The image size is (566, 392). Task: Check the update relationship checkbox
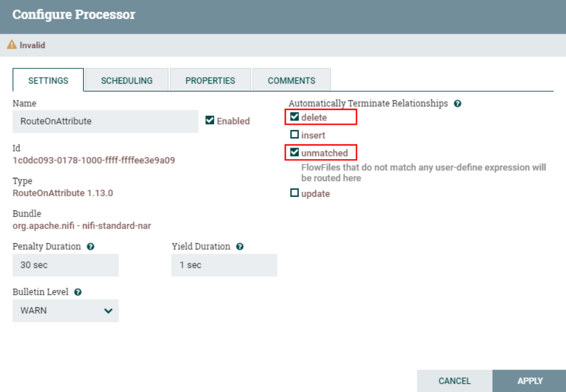click(x=294, y=192)
